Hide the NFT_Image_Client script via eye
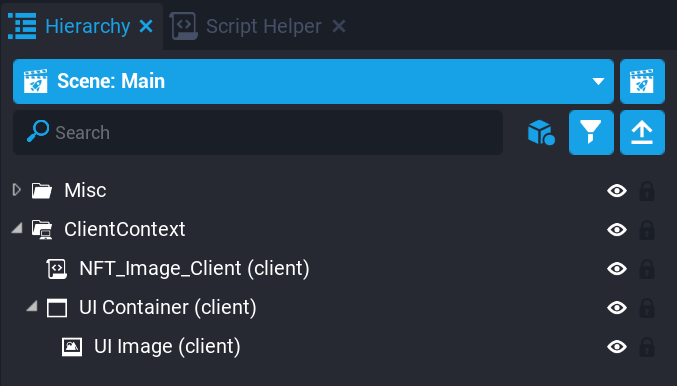This screenshot has width=677, height=386. (x=617, y=269)
